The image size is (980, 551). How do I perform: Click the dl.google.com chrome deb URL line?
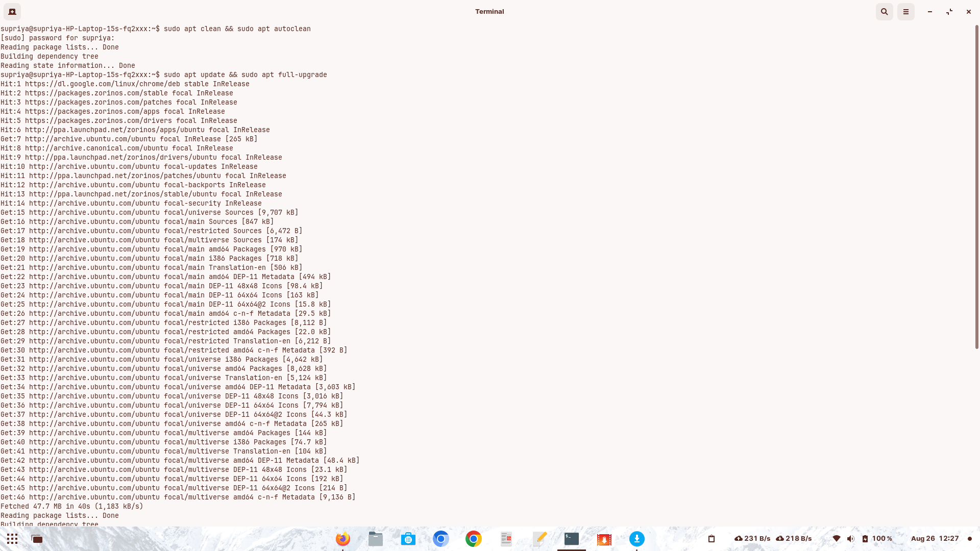click(125, 84)
